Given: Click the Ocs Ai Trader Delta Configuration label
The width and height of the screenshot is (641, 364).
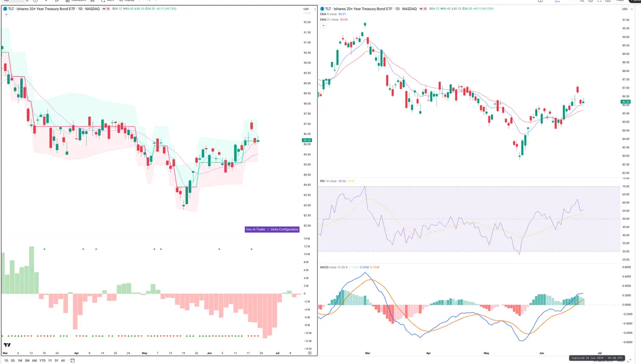Looking at the screenshot, I should coord(271,230).
